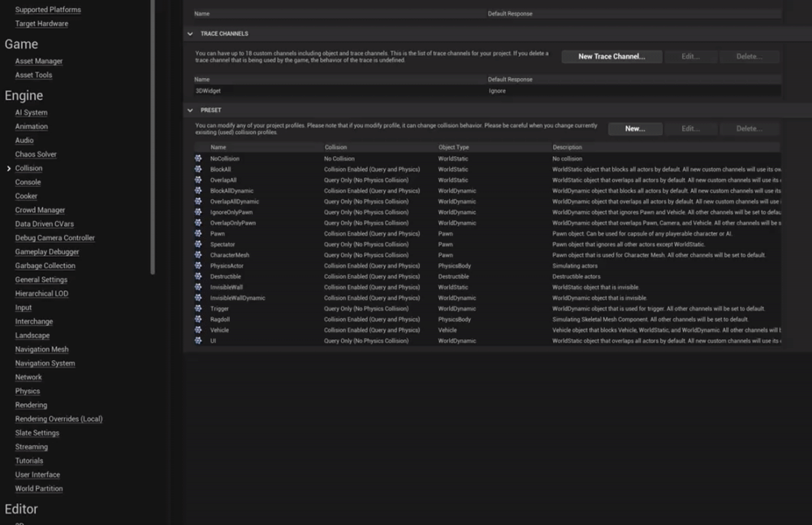Click the gear icon beside BlockAll preset
Screen dimensions: 812x525
(198, 169)
